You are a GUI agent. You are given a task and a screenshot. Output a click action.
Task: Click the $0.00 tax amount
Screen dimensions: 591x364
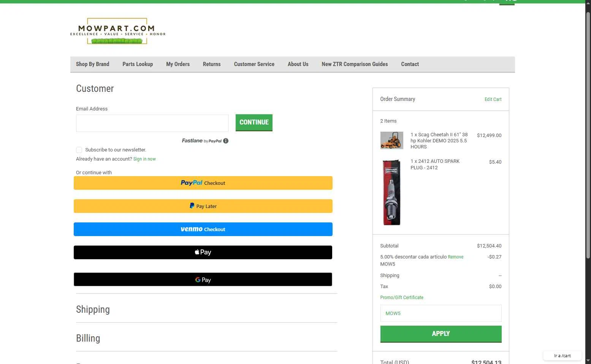click(x=495, y=287)
